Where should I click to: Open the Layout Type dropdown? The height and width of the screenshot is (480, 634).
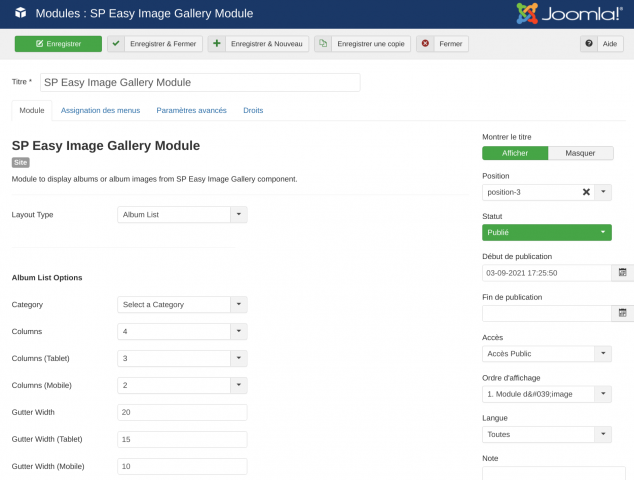(182, 215)
